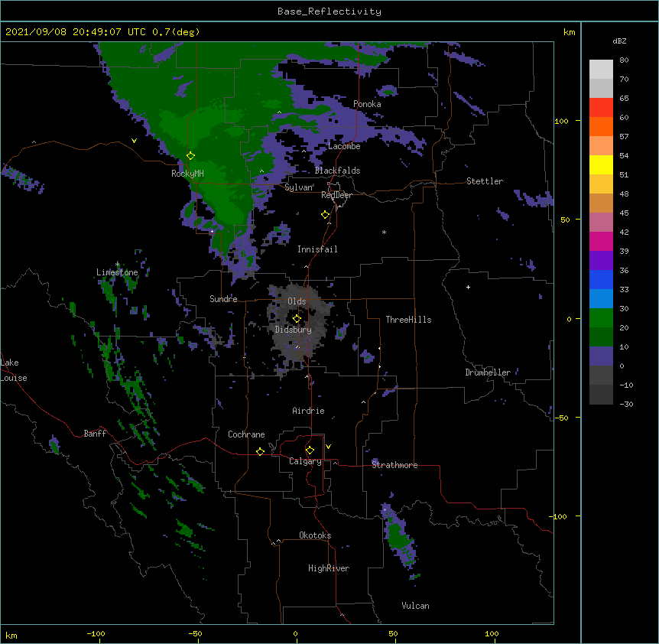
Task: Select the bright green 20-30 dBZ swatch
Action: [x=601, y=318]
